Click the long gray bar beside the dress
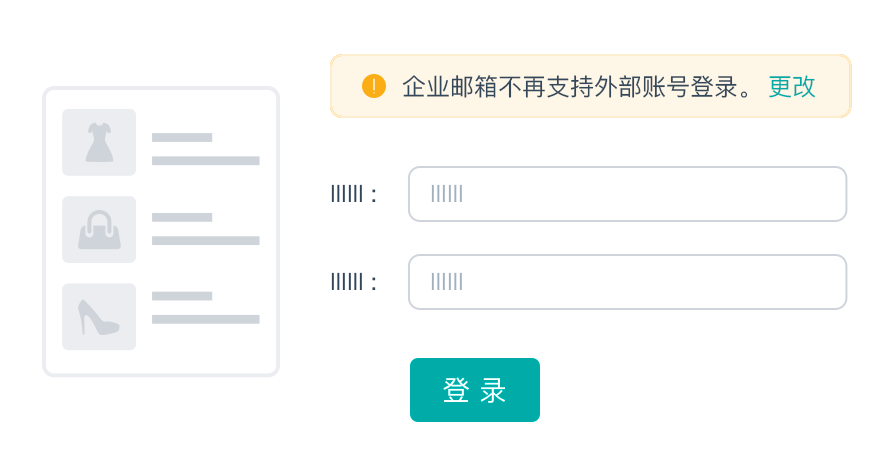 [x=206, y=161]
